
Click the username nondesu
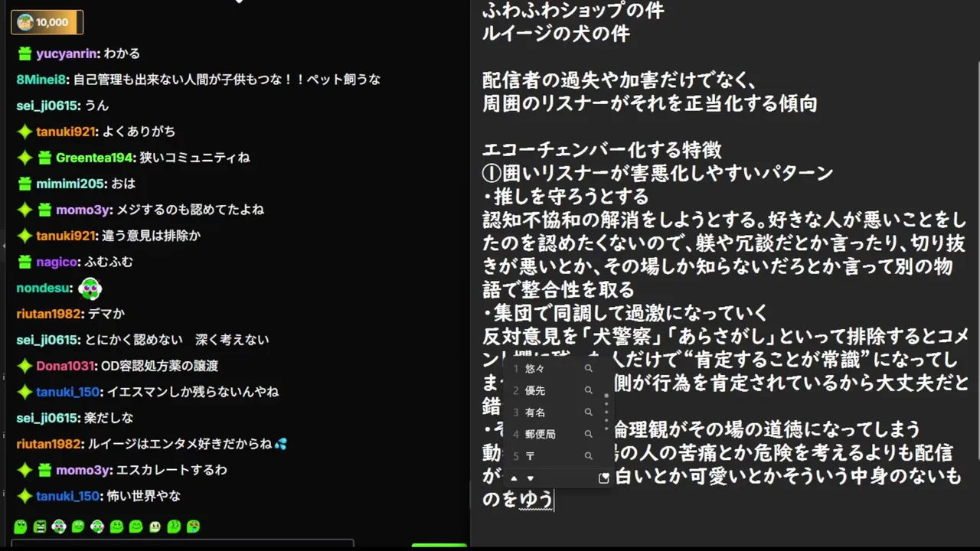[43, 289]
